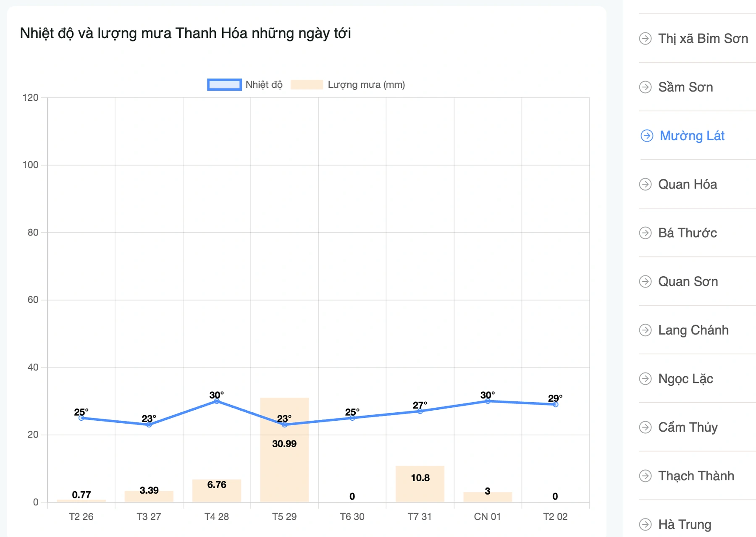
Task: Click the 30° temperature point on T4 28
Action: click(217, 401)
